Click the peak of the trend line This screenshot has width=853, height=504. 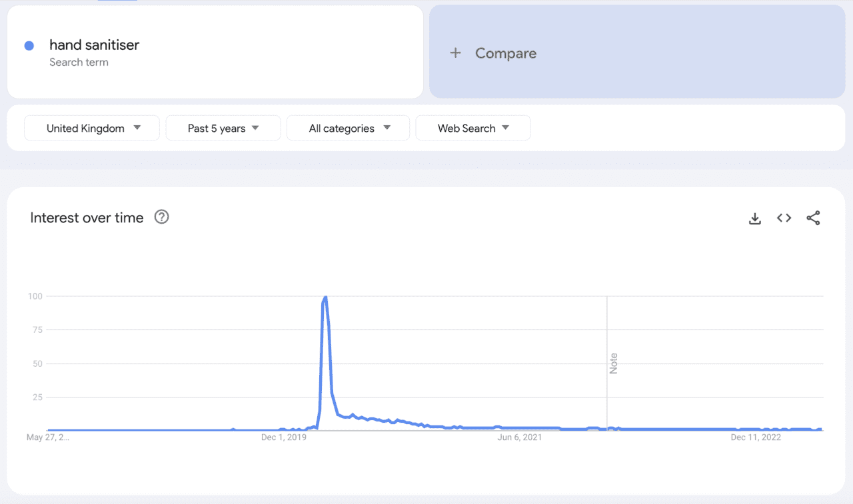coord(325,297)
